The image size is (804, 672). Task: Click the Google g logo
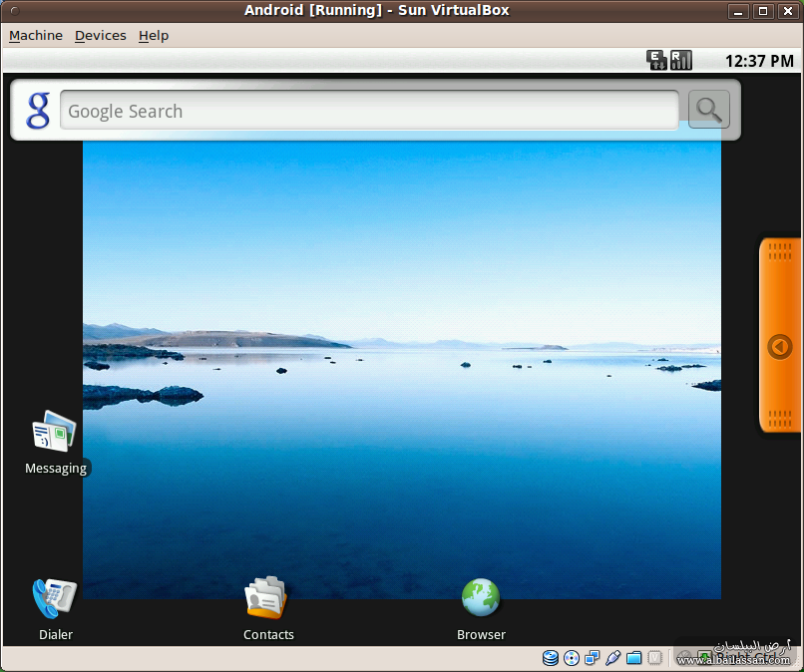tap(38, 111)
